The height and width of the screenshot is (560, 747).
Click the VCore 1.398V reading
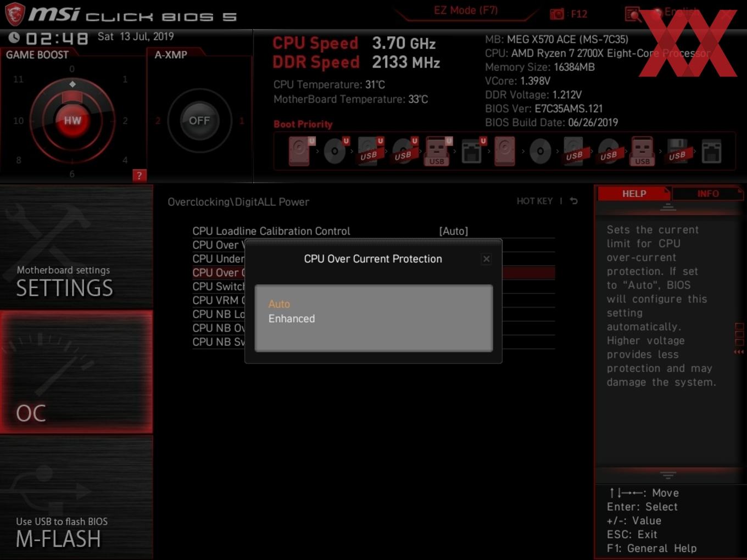[x=517, y=81]
